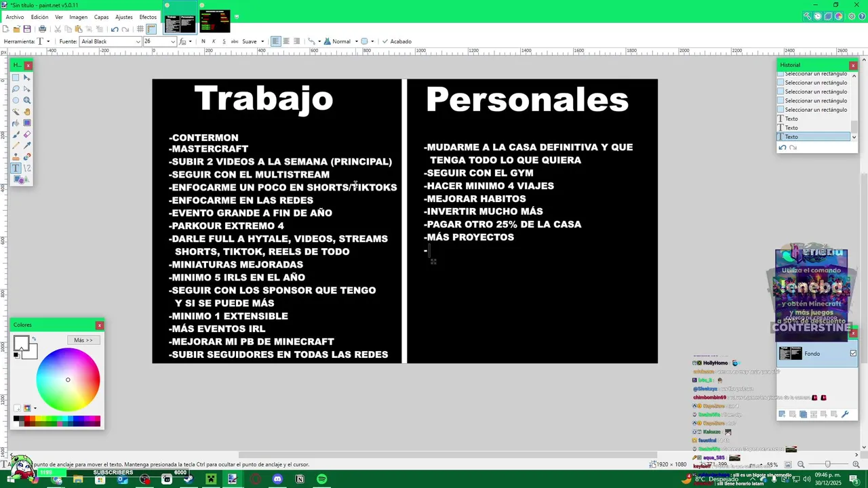
Task: Click the Print icon
Action: coord(42,29)
